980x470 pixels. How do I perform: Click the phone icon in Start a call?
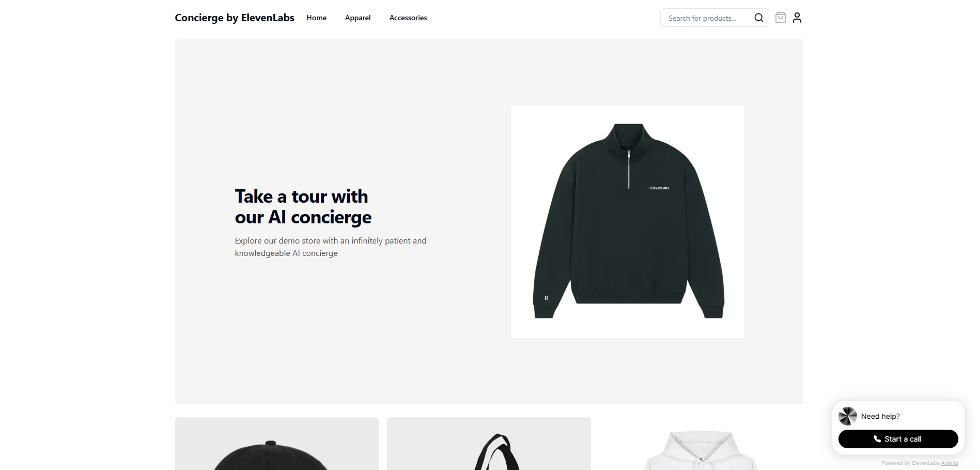(877, 439)
